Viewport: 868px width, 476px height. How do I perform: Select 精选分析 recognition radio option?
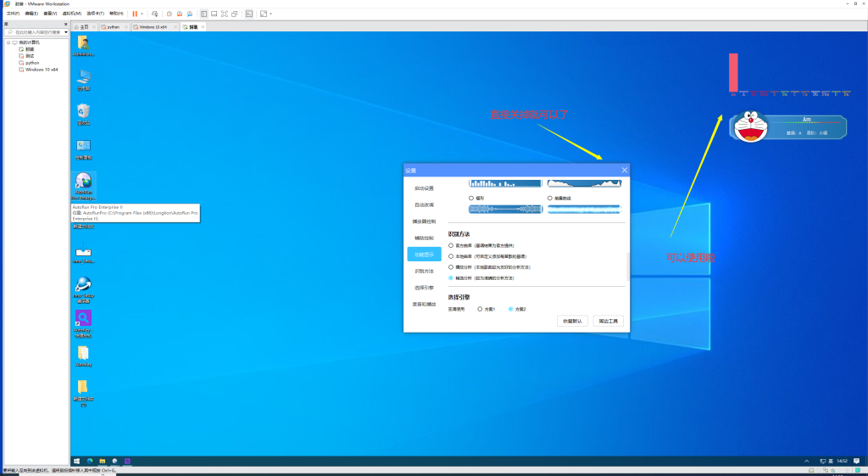451,278
